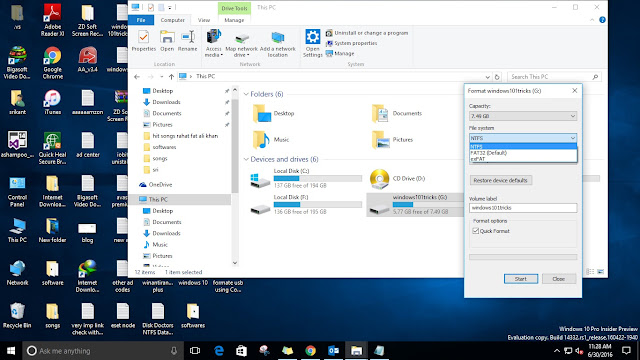Collapse Devices and drives group

coord(246,159)
